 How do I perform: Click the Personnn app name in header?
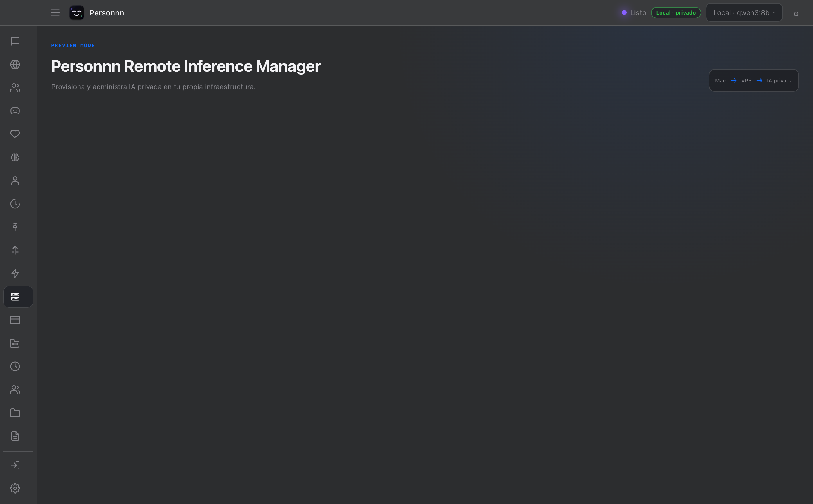tap(107, 13)
